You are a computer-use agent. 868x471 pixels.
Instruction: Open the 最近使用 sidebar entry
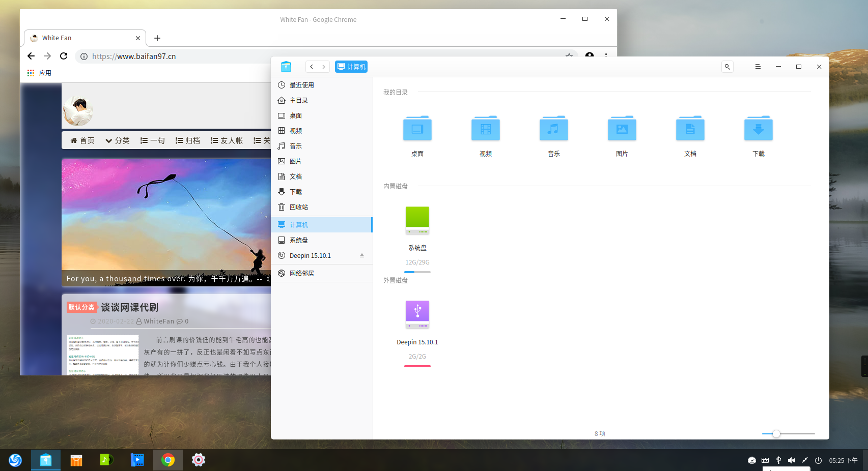coord(322,85)
